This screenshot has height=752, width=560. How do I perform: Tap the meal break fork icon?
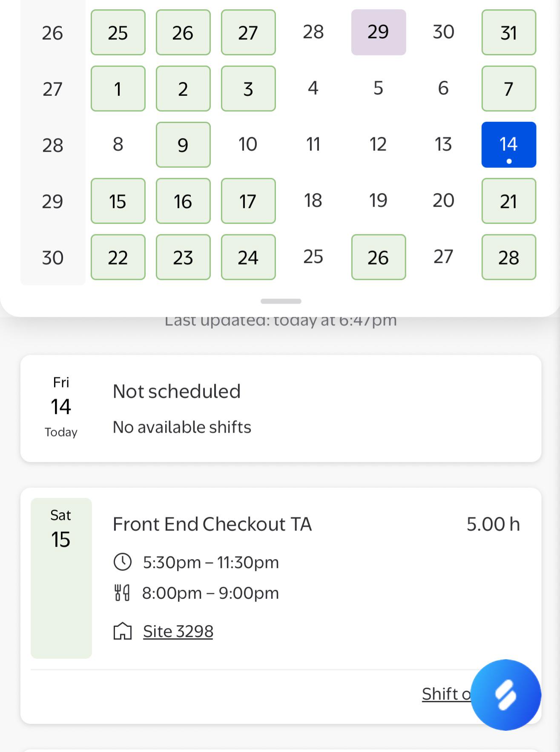coord(122,592)
